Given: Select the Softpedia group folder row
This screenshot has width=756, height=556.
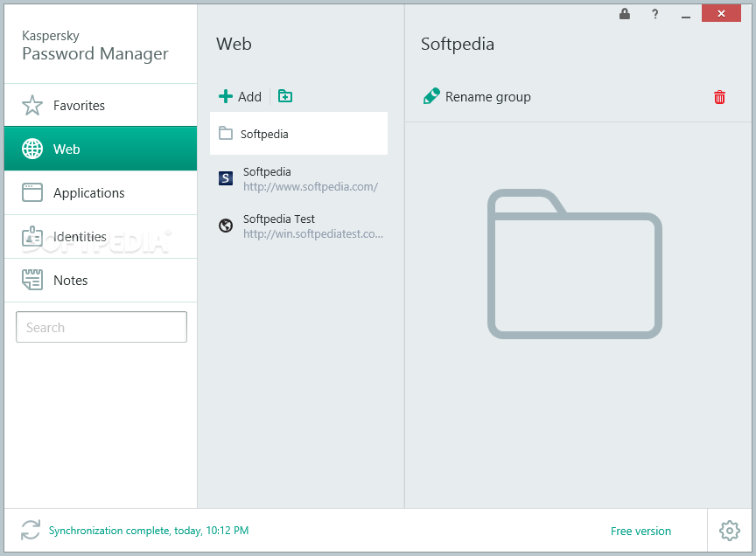Looking at the screenshot, I should tap(298, 134).
